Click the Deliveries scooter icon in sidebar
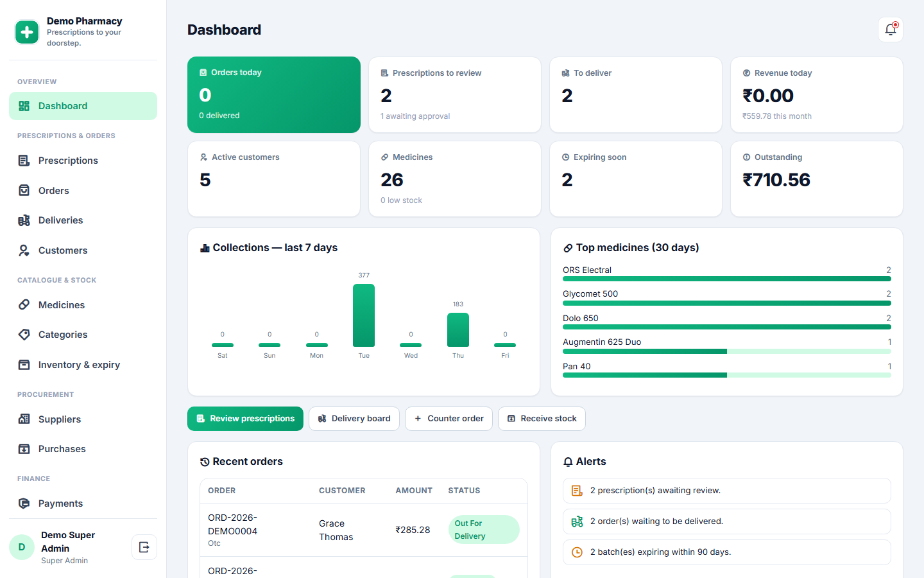The width and height of the screenshot is (924, 578). [24, 220]
